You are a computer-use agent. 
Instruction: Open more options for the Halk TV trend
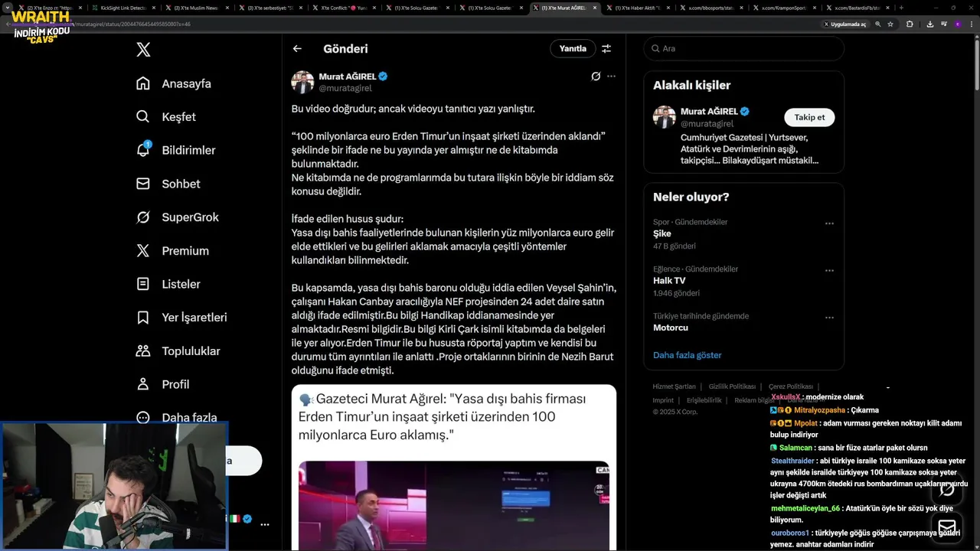click(x=829, y=270)
